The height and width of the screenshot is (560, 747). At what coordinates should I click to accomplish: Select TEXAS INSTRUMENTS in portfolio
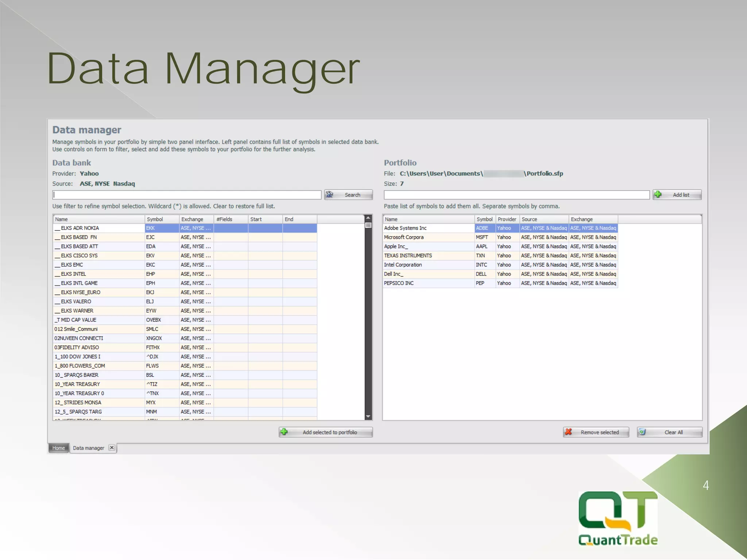click(x=500, y=256)
